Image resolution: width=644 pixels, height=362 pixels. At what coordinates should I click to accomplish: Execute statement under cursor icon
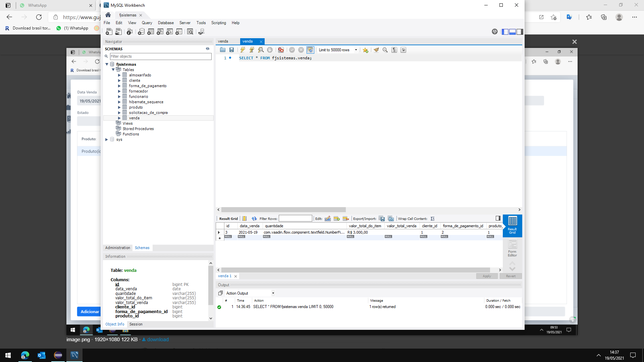(x=252, y=50)
